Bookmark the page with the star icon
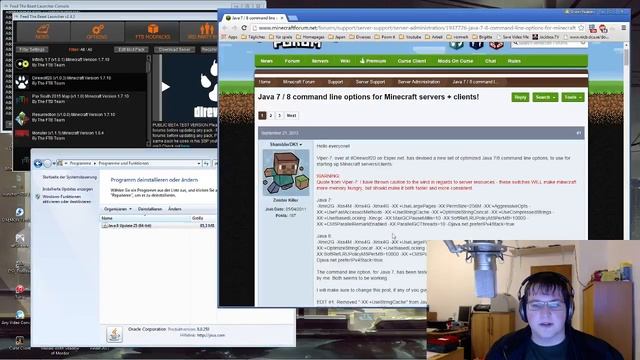The width and height of the screenshot is (640, 360). 582,28
